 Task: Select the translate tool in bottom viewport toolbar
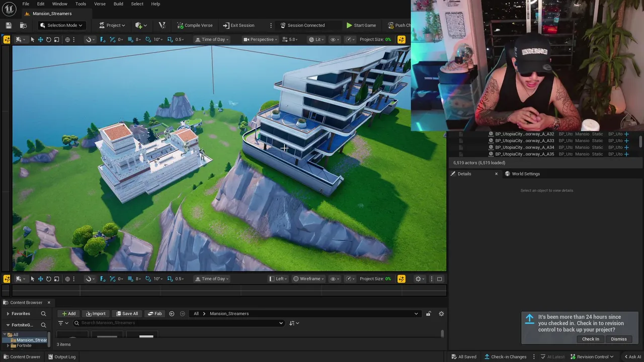point(40,279)
